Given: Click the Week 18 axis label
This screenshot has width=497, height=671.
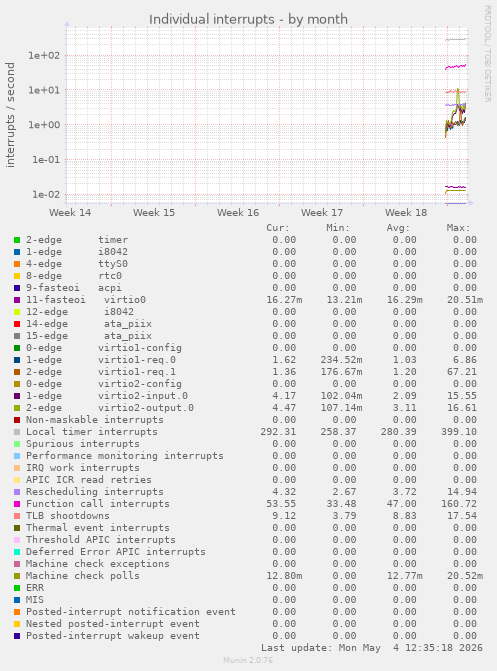Looking at the screenshot, I should (406, 213).
